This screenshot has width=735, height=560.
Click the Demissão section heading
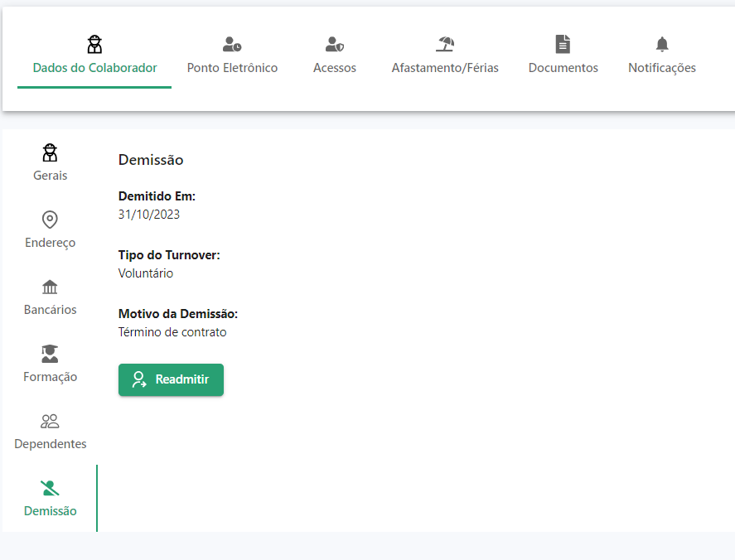pyautogui.click(x=151, y=160)
